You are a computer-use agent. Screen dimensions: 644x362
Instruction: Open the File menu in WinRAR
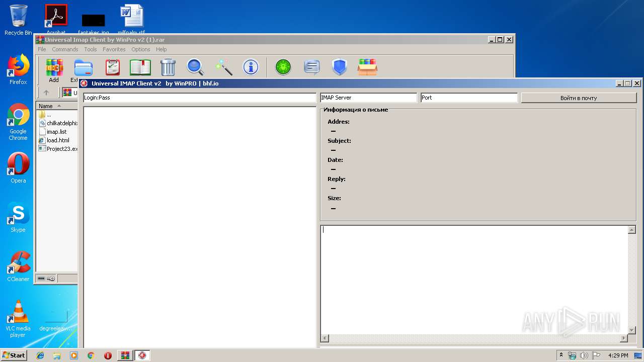coord(42,49)
